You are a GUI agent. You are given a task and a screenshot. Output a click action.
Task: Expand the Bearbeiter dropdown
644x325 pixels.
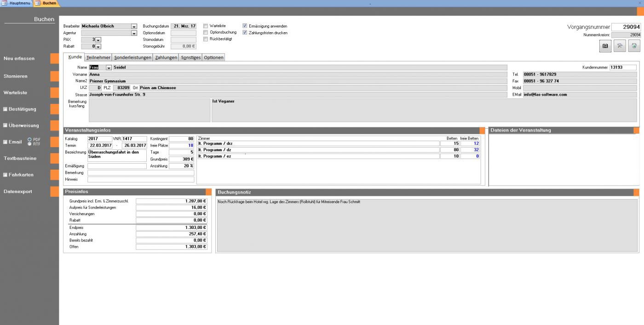(x=134, y=27)
